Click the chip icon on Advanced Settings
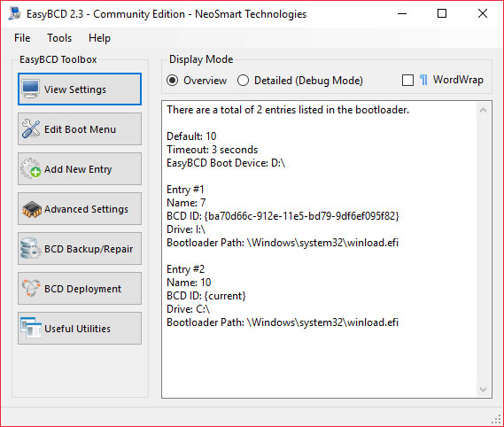Image resolution: width=504 pixels, height=427 pixels. [32, 209]
